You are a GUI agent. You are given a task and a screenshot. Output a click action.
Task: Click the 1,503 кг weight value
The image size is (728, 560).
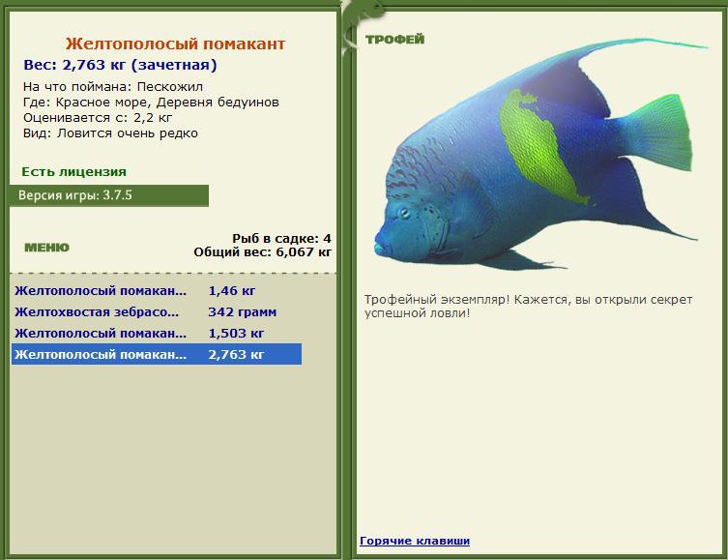pyautogui.click(x=236, y=334)
